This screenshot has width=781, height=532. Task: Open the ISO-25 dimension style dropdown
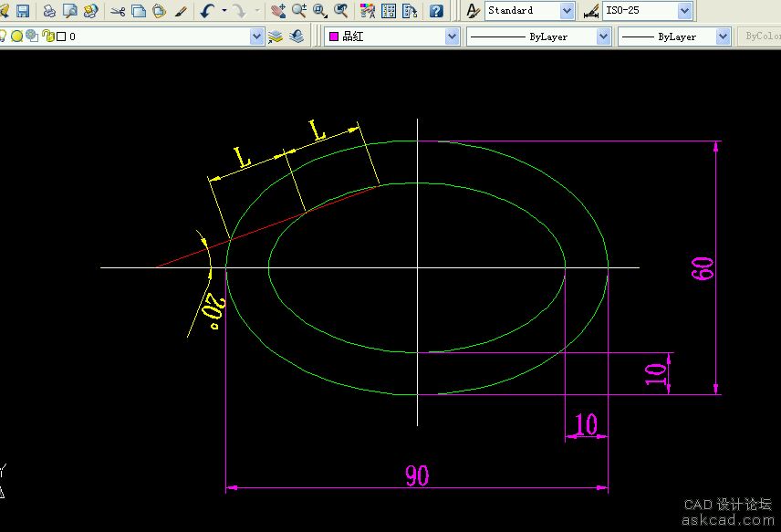685,10
